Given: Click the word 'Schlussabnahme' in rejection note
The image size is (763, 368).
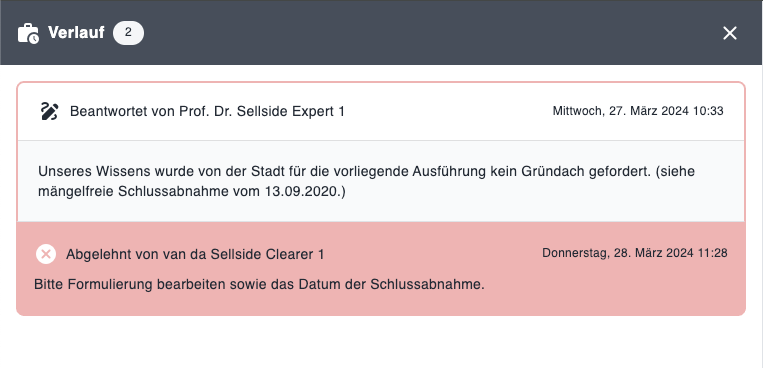Looking at the screenshot, I should 426,285.
